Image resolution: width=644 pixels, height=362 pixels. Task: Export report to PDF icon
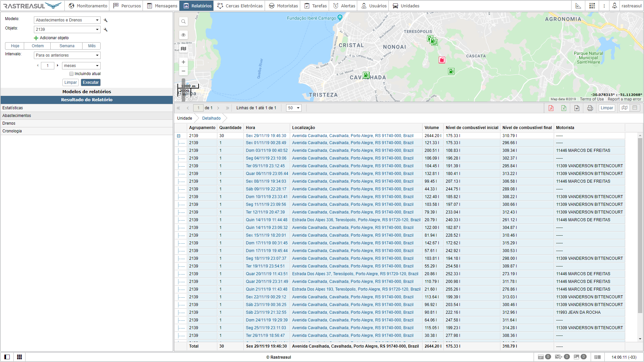[551, 108]
